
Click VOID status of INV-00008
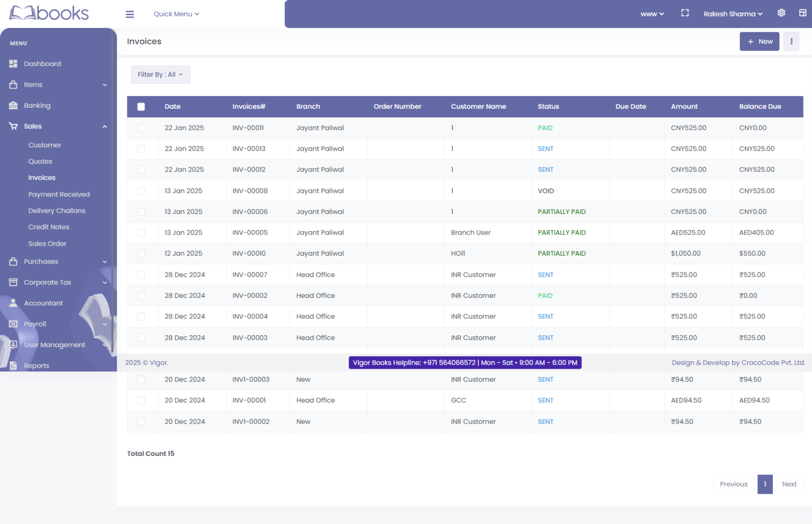tap(546, 191)
